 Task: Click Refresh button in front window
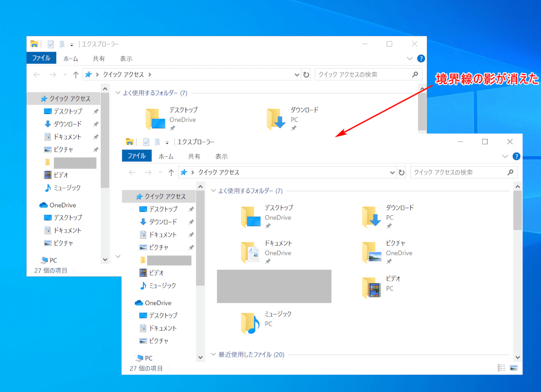(x=401, y=172)
